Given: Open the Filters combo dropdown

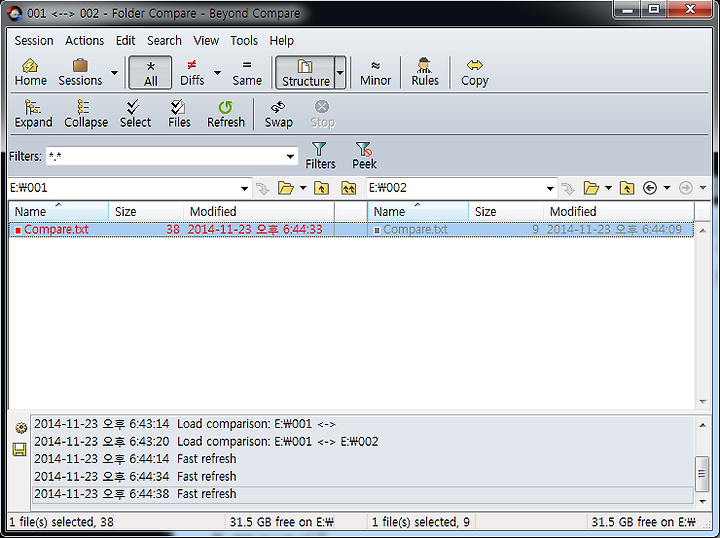Looking at the screenshot, I should point(290,157).
